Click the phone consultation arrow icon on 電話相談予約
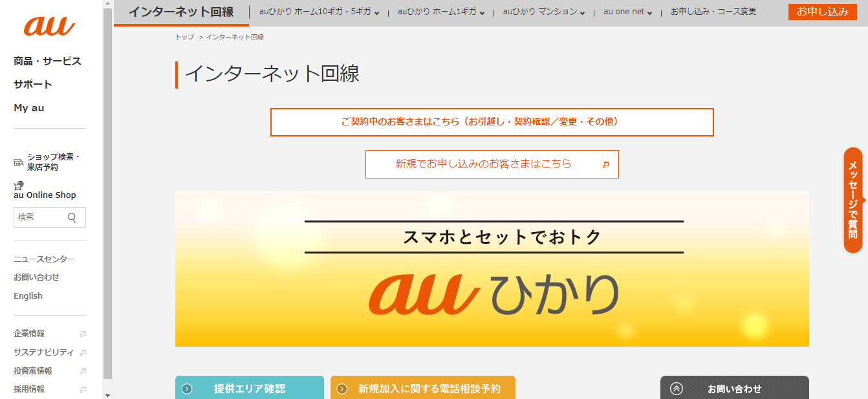Screen dimensions: 868x399 tap(342, 388)
